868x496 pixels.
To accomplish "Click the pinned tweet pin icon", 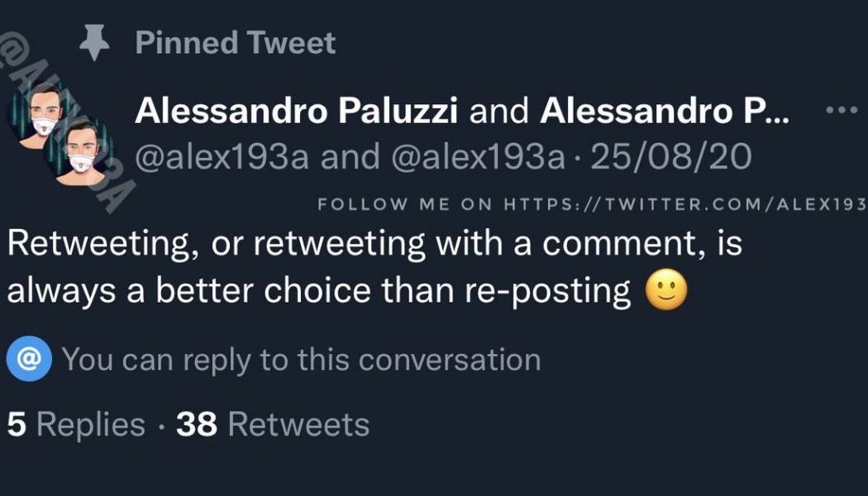I will 93,40.
